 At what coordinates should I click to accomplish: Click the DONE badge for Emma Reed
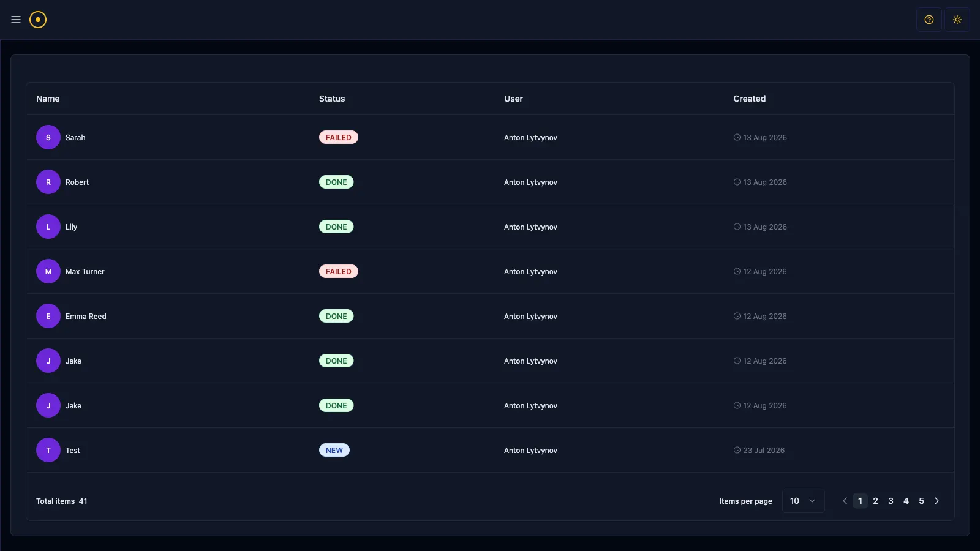click(336, 316)
